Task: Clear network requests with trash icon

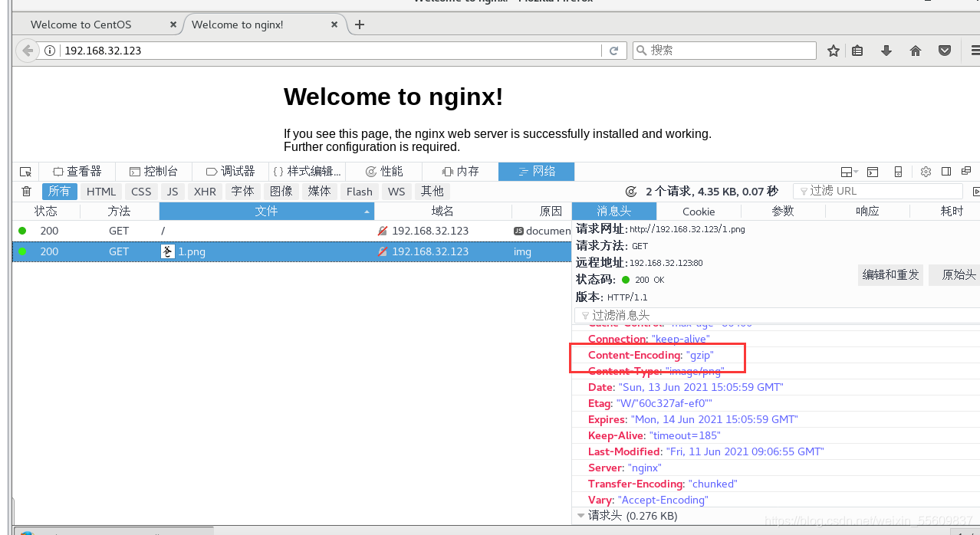Action: click(x=27, y=192)
